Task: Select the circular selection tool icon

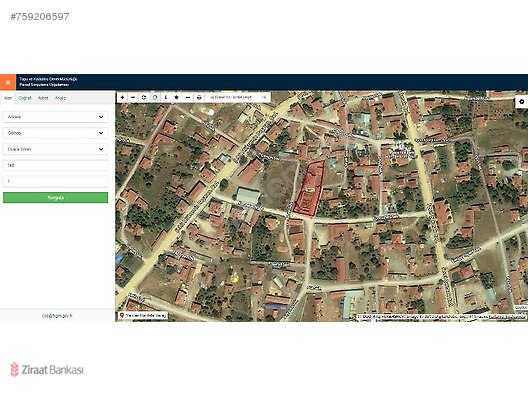Action: click(155, 97)
